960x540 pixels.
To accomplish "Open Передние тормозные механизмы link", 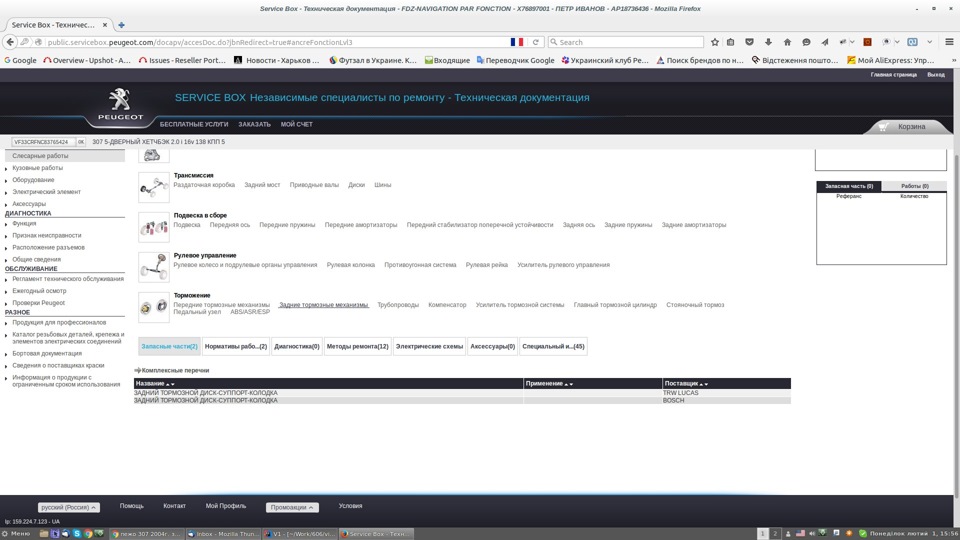I will [221, 304].
